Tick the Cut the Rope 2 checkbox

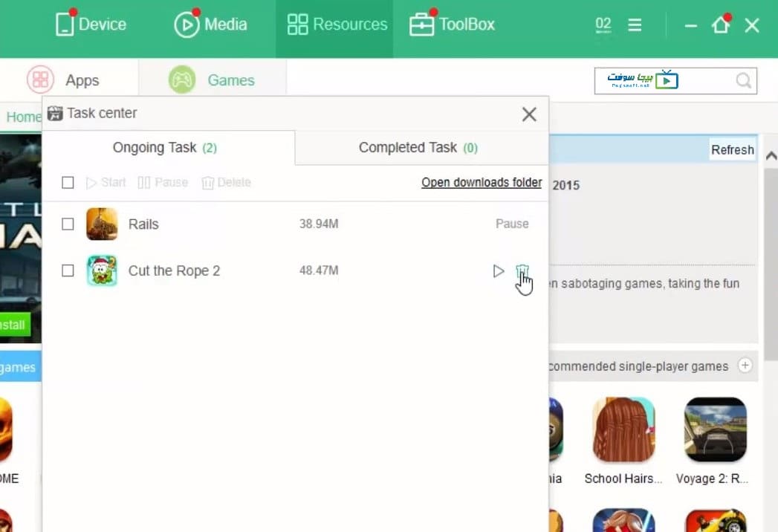pos(68,270)
